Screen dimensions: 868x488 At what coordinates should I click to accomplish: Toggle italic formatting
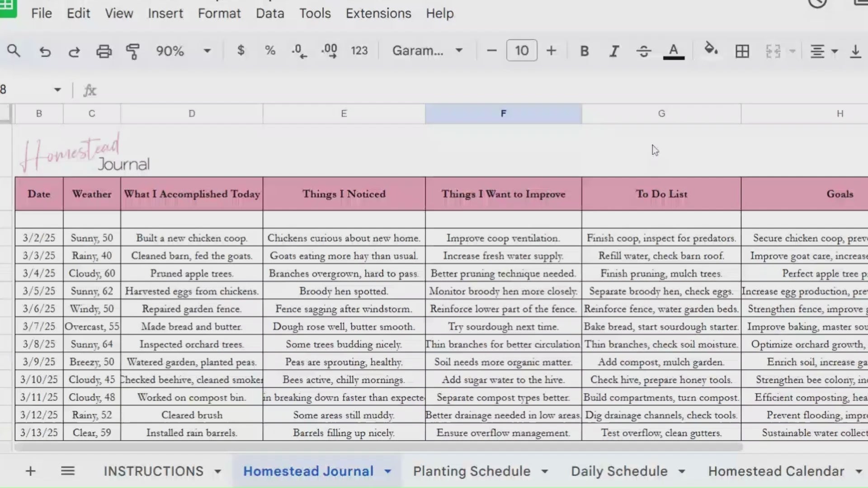tap(614, 51)
